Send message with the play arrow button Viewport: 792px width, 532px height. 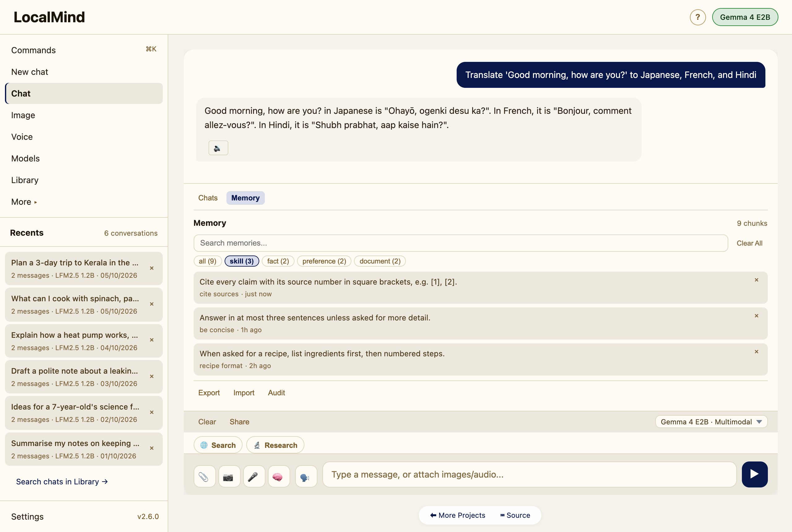pos(754,474)
